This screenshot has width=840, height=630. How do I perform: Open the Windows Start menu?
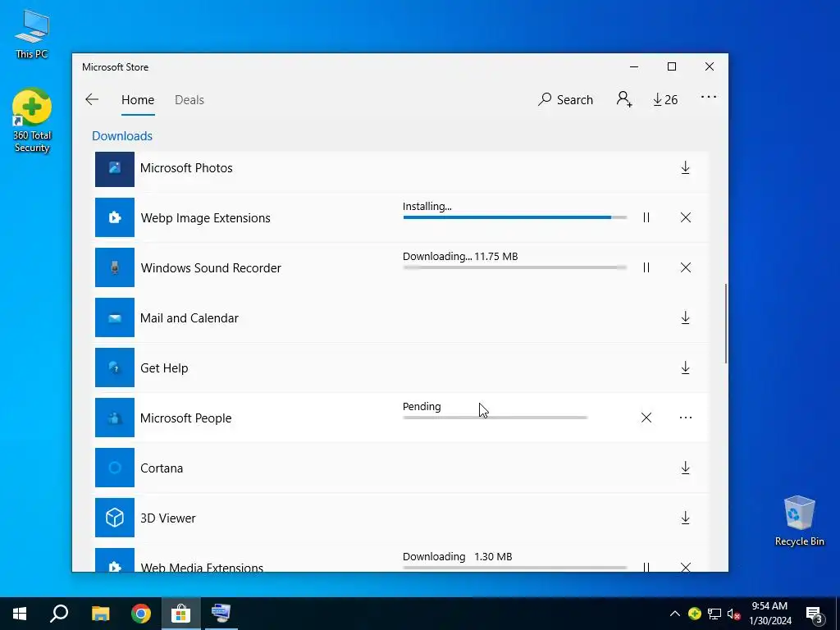point(20,614)
